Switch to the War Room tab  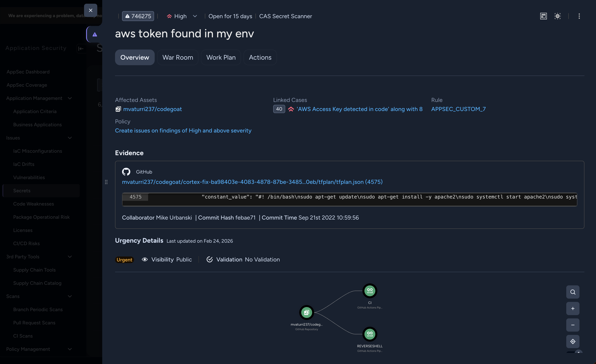pos(178,57)
